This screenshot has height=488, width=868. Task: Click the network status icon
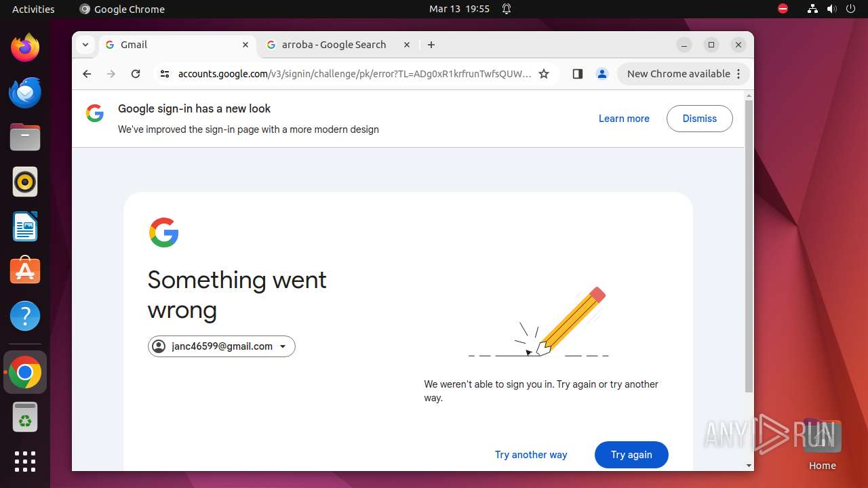812,9
